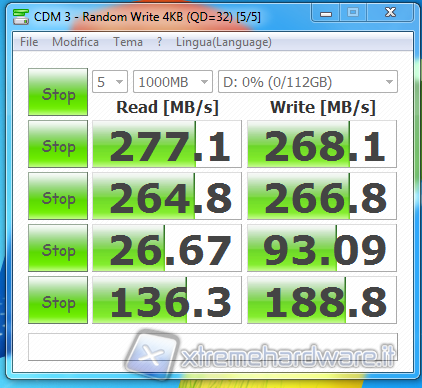This screenshot has width=422, height=388.
Task: Click the top Stop button beside dropdowns
Action: click(58, 92)
